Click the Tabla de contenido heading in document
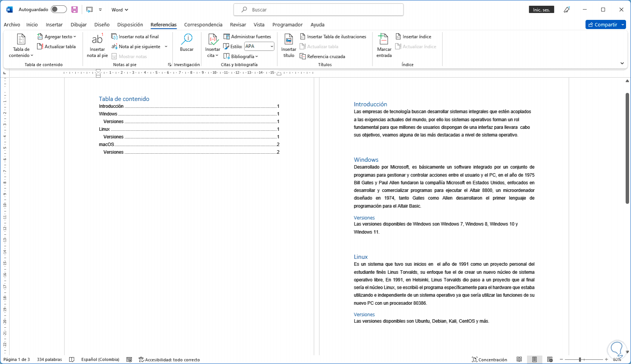Viewport: 631px width, 364px height. [x=124, y=99]
